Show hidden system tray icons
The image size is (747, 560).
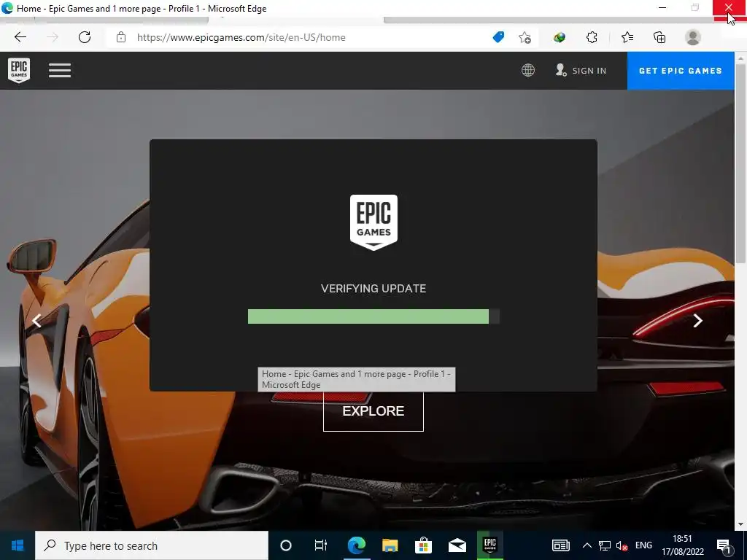[587, 545]
